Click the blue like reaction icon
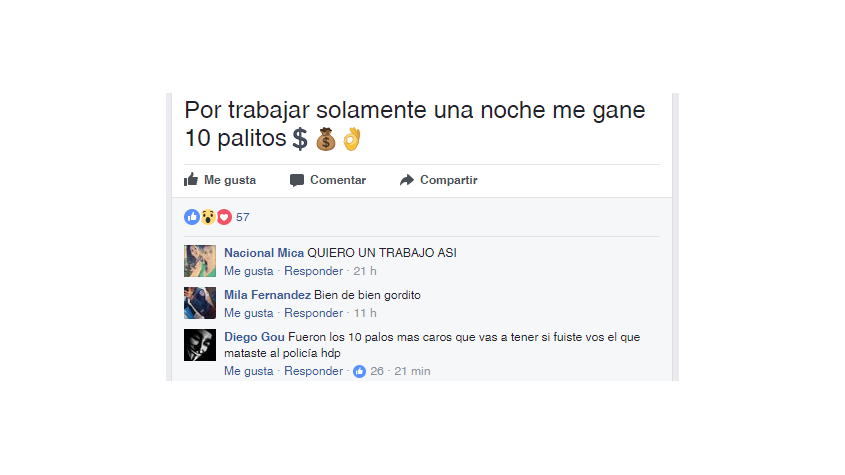The image size is (845, 475). [x=192, y=217]
